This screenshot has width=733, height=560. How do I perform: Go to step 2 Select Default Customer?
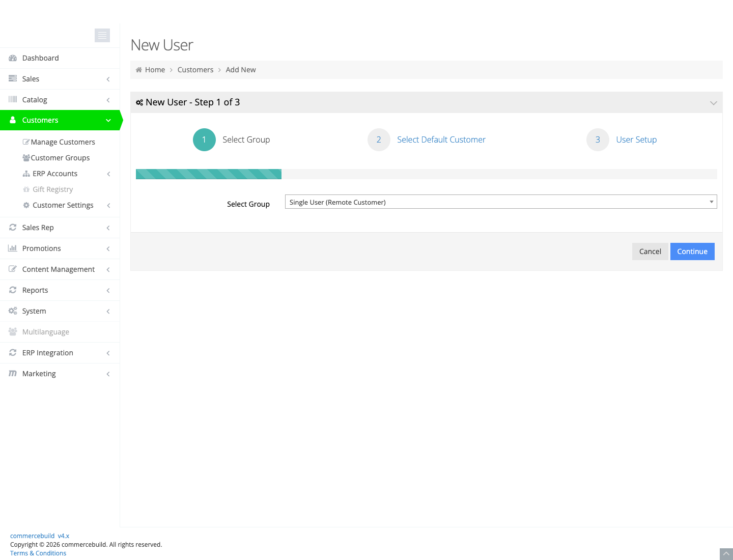(x=427, y=139)
